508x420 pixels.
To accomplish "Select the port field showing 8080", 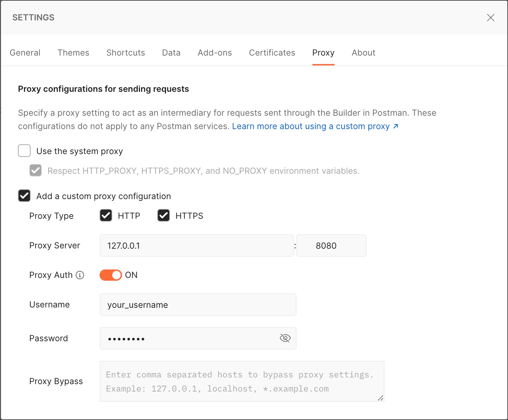I will point(331,246).
